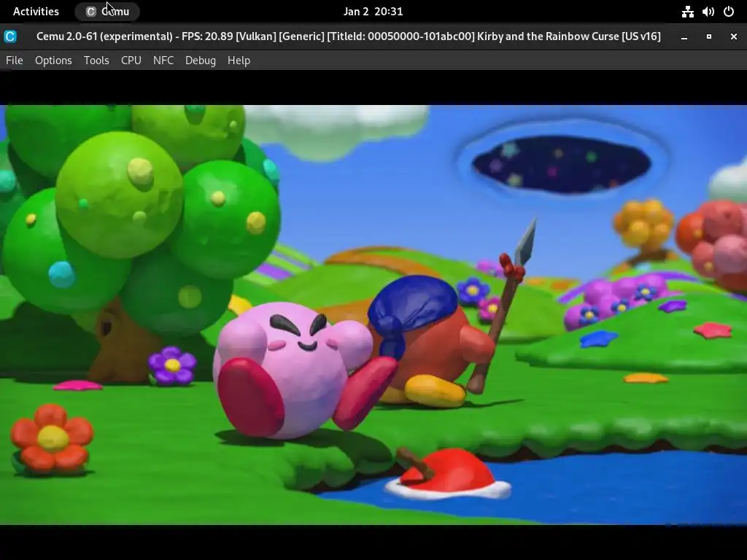
Task: Open the Debug menu
Action: [x=201, y=61]
